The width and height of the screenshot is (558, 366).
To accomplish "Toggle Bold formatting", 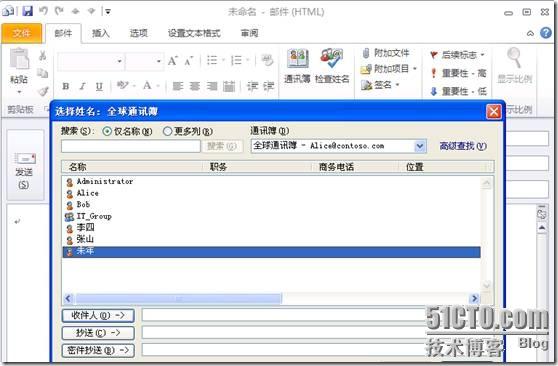I will [x=65, y=86].
